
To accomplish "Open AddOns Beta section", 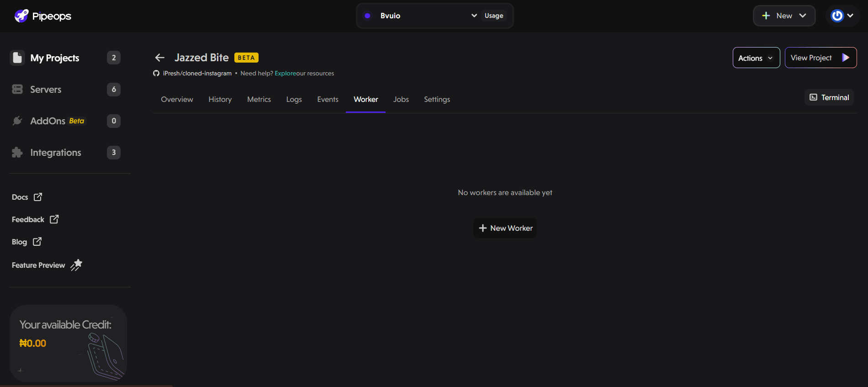I will [x=57, y=121].
